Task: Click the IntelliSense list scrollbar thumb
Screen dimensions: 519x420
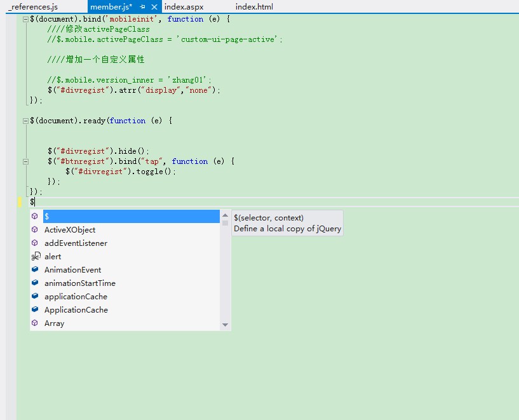Action: click(x=225, y=223)
